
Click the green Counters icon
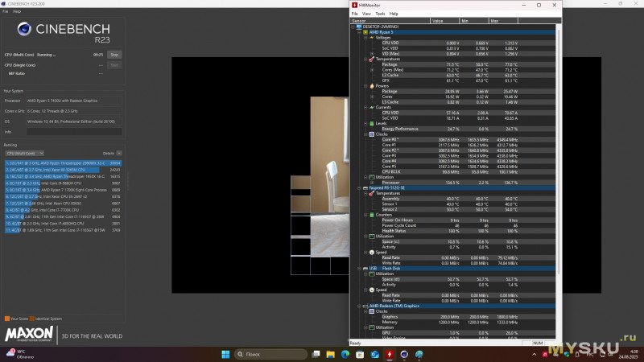(372, 215)
